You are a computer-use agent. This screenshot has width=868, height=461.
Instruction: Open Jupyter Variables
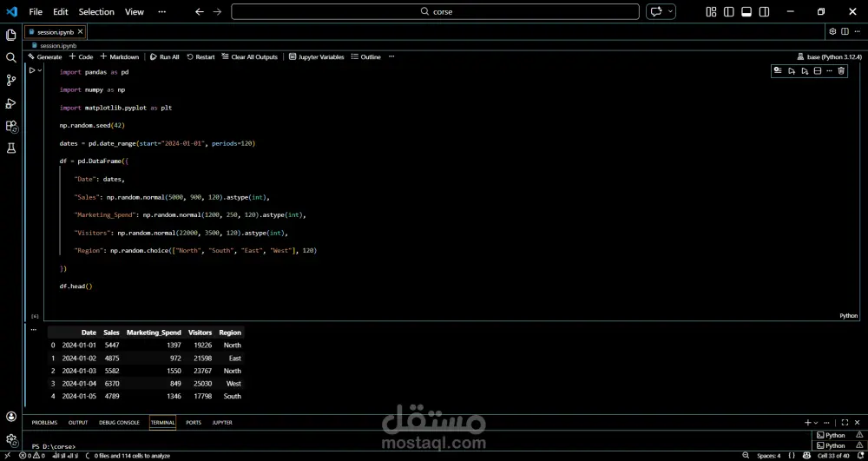pos(317,56)
